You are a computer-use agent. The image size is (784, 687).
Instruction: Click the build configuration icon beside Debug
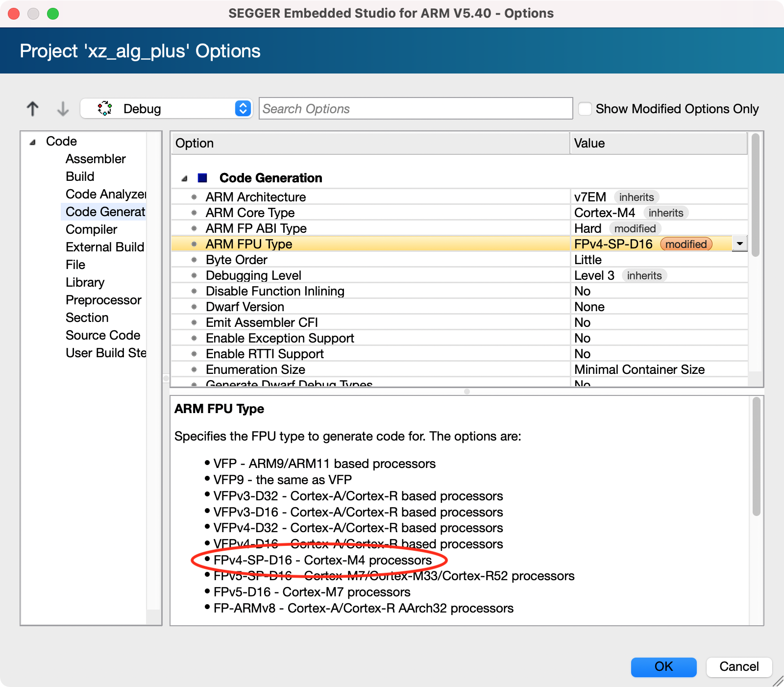point(105,108)
